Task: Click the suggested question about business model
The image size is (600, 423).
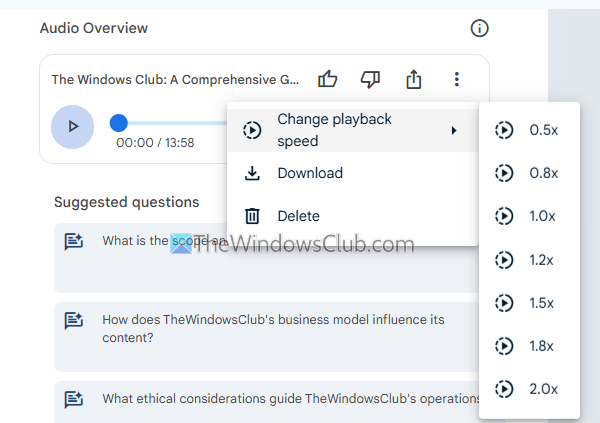Action: pos(273,329)
